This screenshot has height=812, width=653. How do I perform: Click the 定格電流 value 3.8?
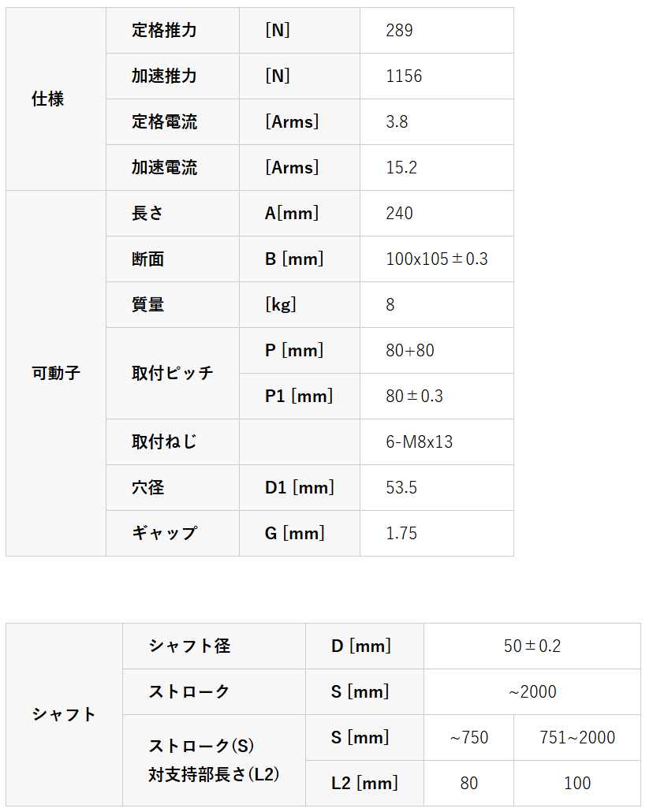pyautogui.click(x=397, y=122)
